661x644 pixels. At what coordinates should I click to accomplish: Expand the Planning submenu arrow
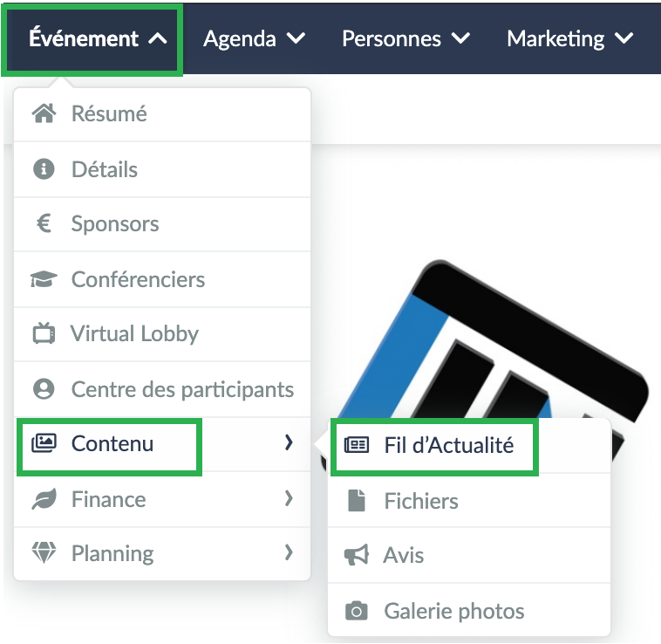pyautogui.click(x=289, y=552)
